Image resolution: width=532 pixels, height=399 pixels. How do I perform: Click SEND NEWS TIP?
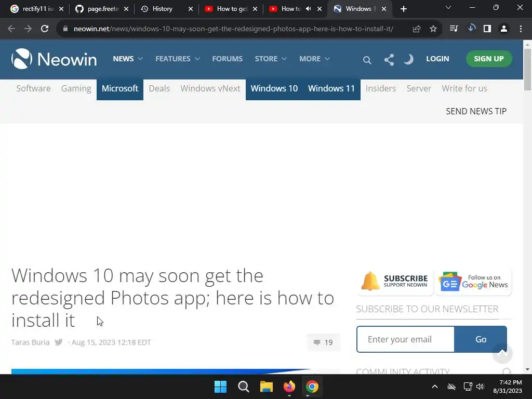coord(476,111)
